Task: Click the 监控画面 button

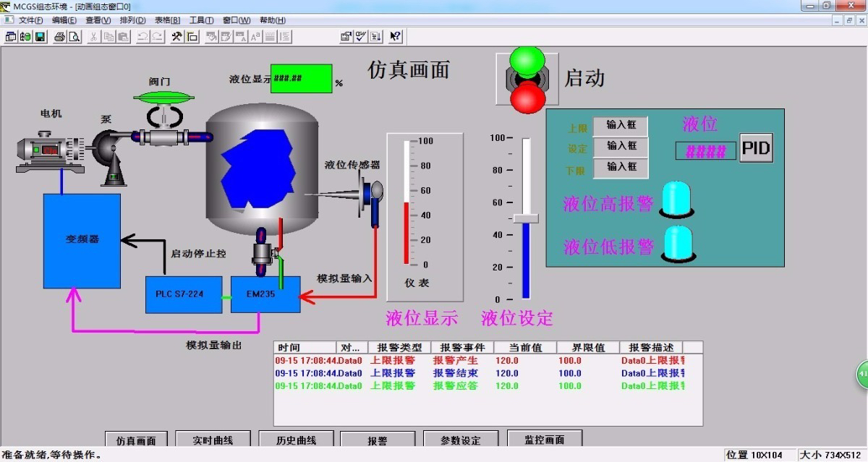Action: [545, 439]
